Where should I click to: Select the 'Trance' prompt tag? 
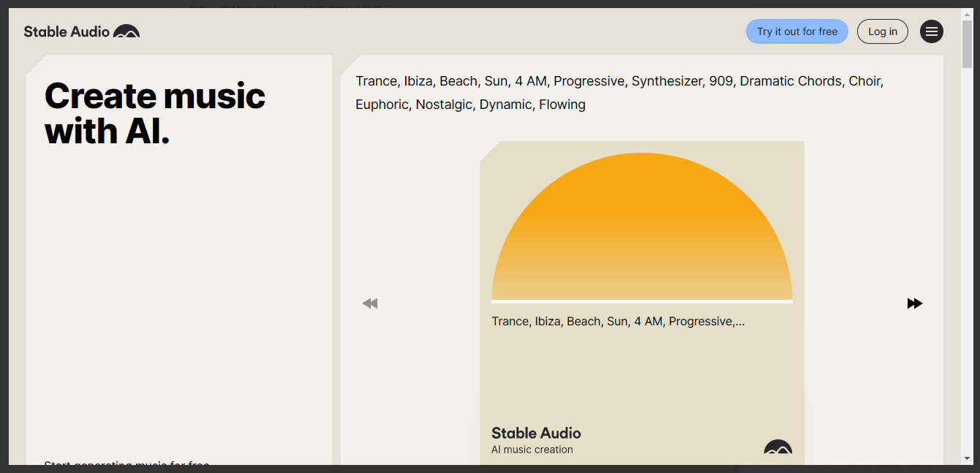coord(377,80)
